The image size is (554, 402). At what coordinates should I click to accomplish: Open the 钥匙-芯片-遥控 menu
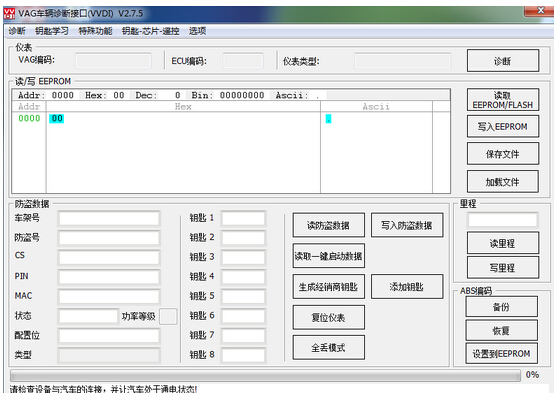point(151,31)
